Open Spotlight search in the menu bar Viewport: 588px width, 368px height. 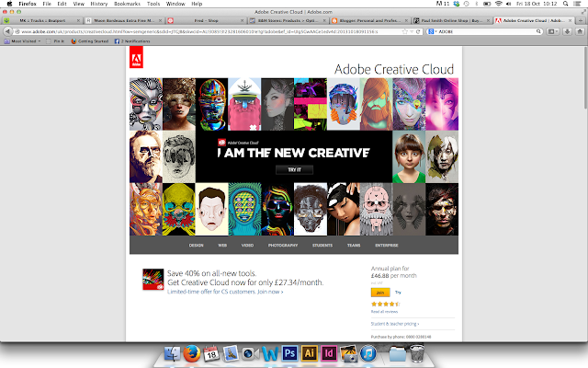tap(566, 4)
